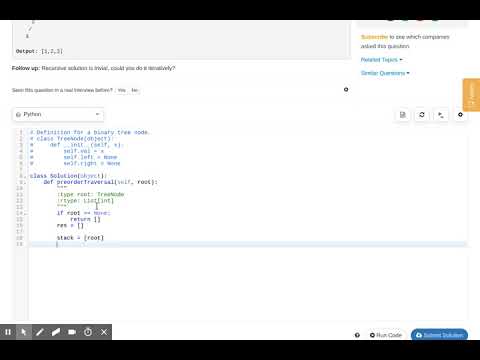
Task: Open the orange feedback side tab
Action: 471,95
